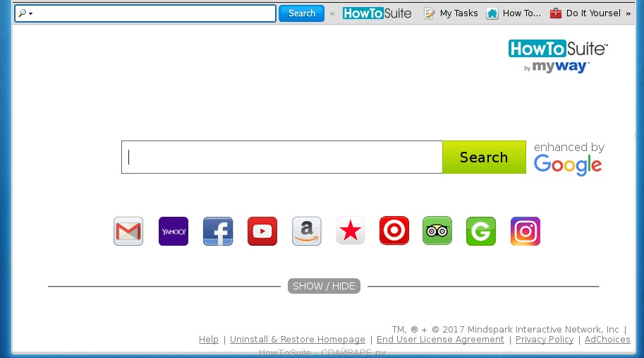Open Do It Yourself toolbar item
This screenshot has width=644, height=358.
(x=585, y=13)
